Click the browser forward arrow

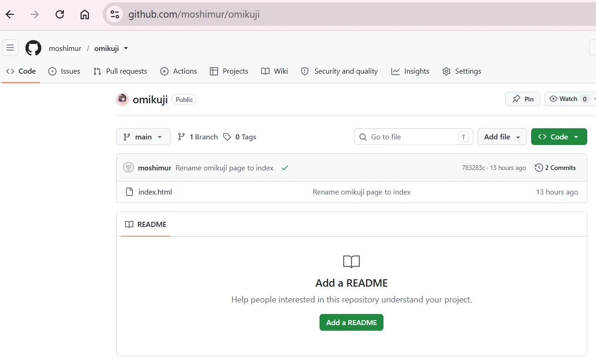(x=35, y=14)
